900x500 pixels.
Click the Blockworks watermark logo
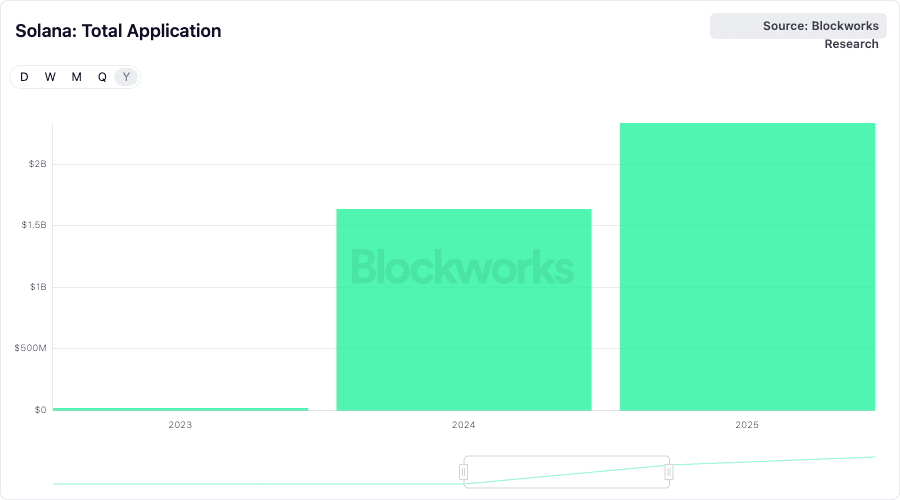coord(463,267)
